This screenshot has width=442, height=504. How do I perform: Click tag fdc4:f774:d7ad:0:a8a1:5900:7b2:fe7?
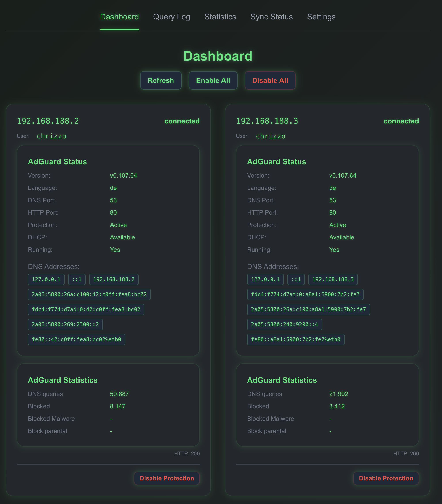tap(305, 294)
